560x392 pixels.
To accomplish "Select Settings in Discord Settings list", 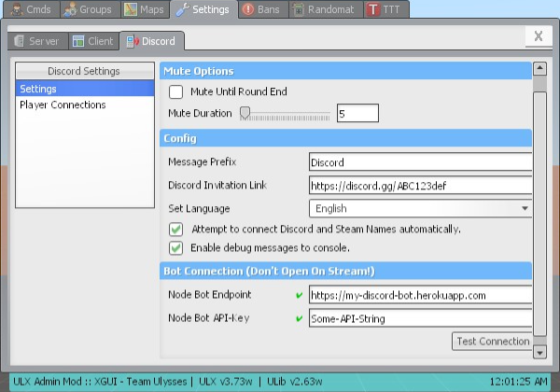I will click(x=85, y=89).
